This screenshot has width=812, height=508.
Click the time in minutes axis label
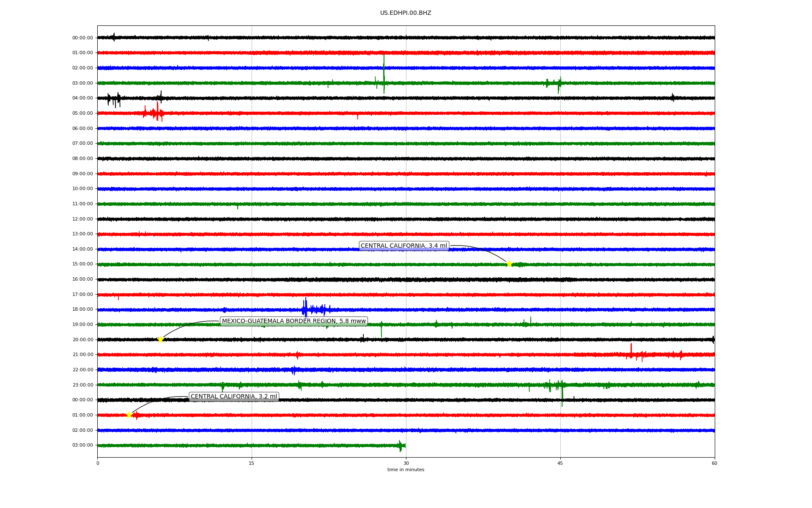(x=406, y=470)
